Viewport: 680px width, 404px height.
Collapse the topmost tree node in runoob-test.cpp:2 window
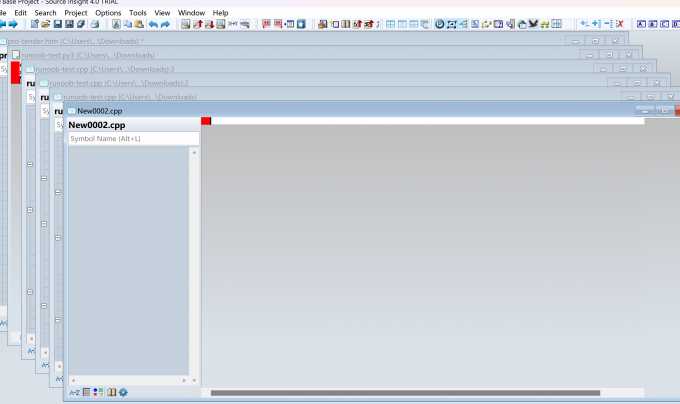pos(44,178)
